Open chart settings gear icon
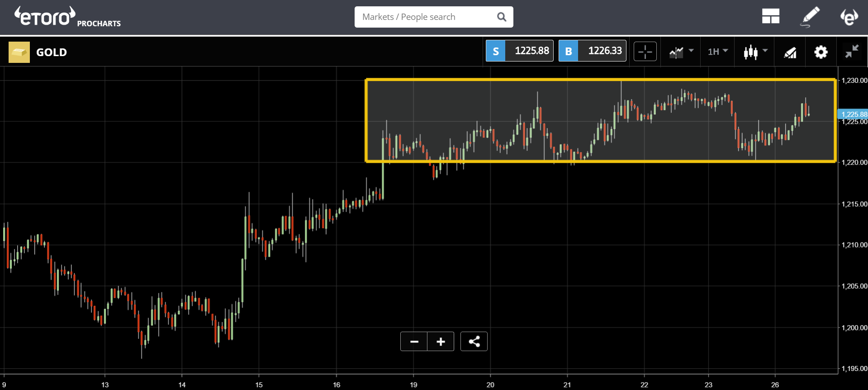Viewport: 868px width, 390px height. point(821,52)
